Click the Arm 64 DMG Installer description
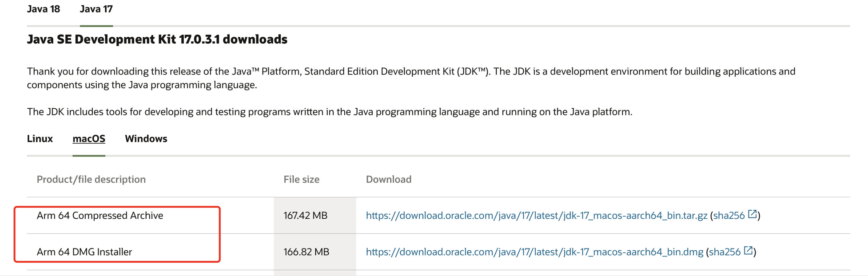Screen dimensions: 868x276 [x=84, y=252]
